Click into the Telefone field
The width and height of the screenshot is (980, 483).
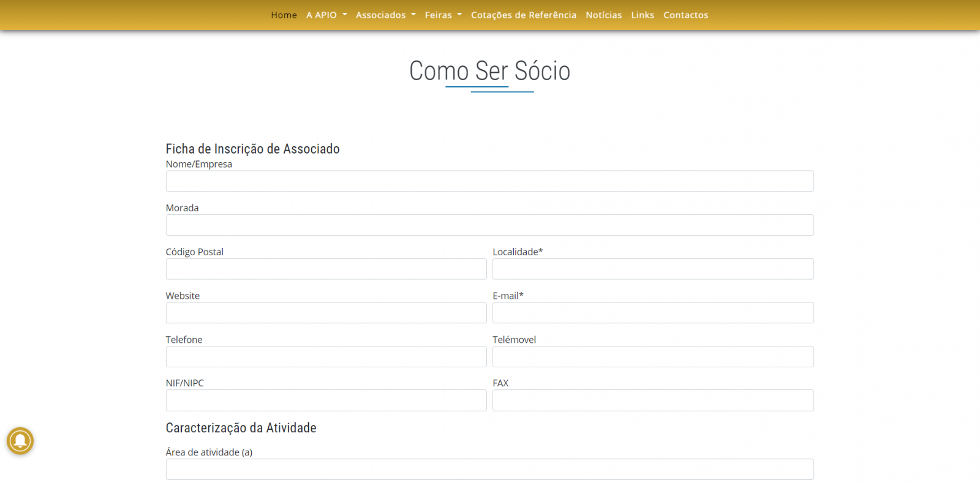coord(326,357)
